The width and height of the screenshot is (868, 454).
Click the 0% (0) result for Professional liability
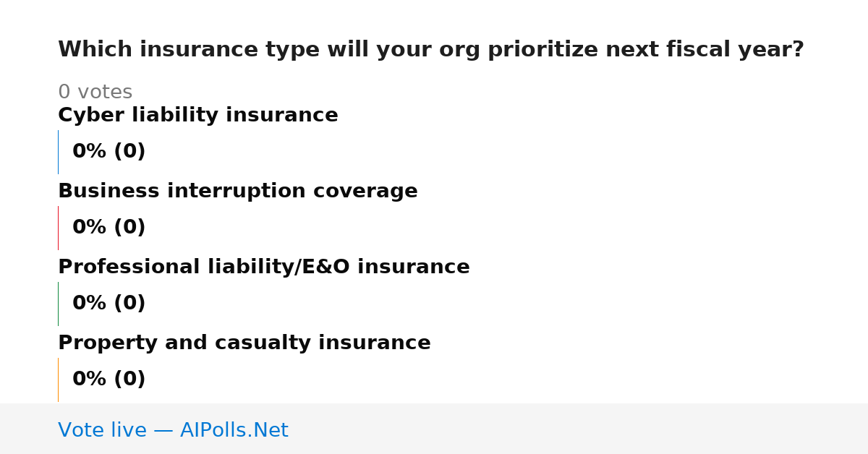coord(109,304)
